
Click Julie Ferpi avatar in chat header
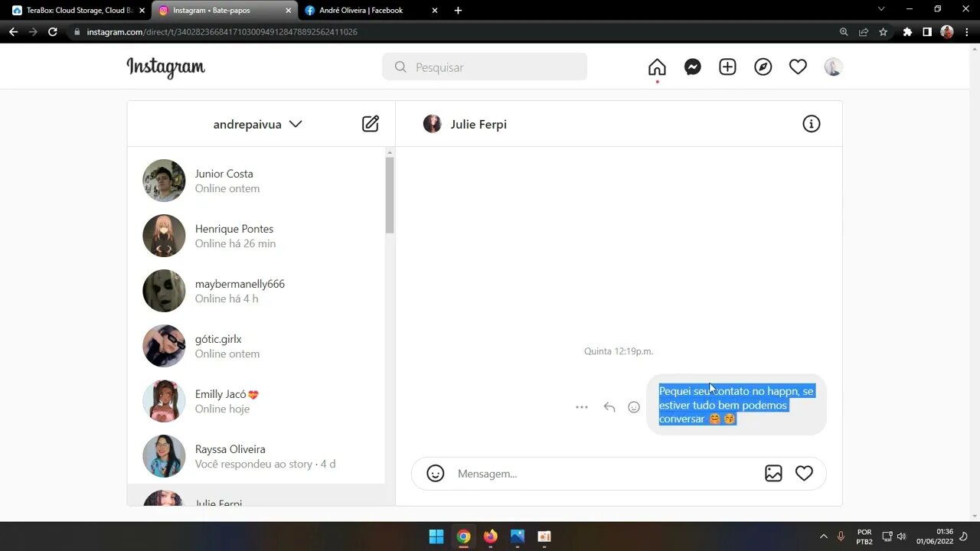pyautogui.click(x=433, y=124)
